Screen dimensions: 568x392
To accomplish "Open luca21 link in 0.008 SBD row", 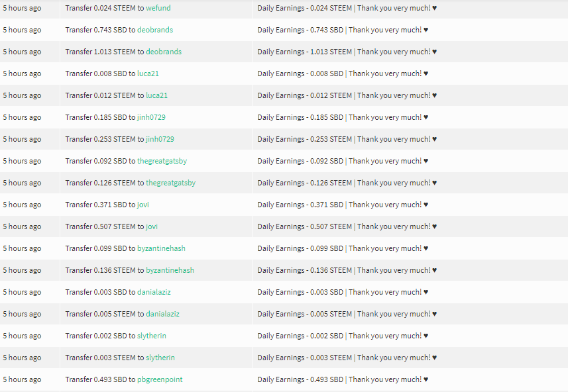I will pyautogui.click(x=148, y=73).
